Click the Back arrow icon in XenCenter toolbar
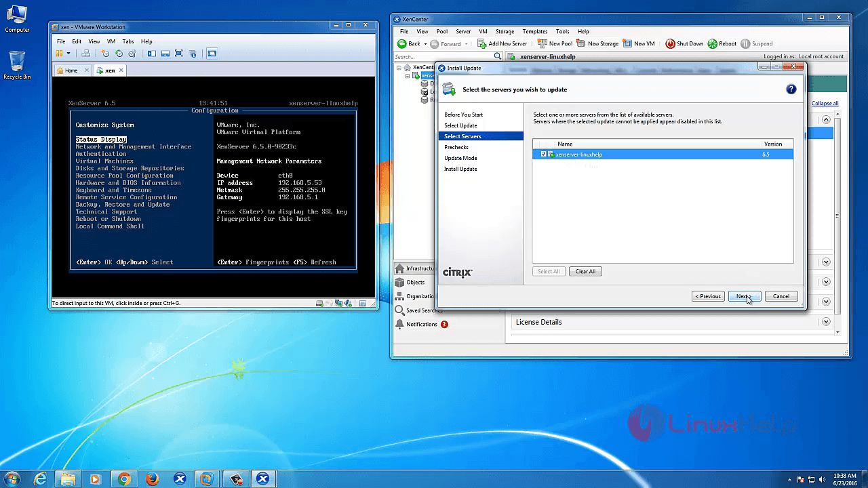Screen dimensions: 868x488 coord(401,43)
